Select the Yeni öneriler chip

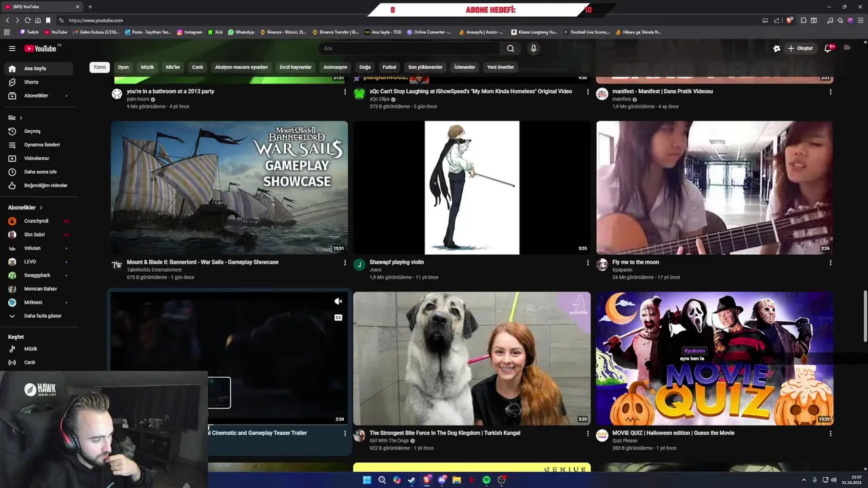500,67
